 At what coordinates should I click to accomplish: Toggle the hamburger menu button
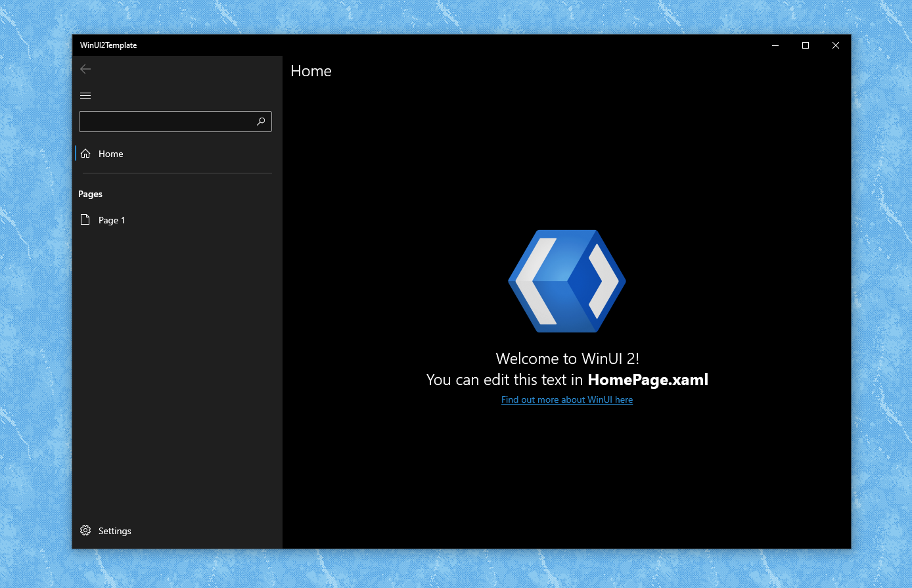coord(85,96)
